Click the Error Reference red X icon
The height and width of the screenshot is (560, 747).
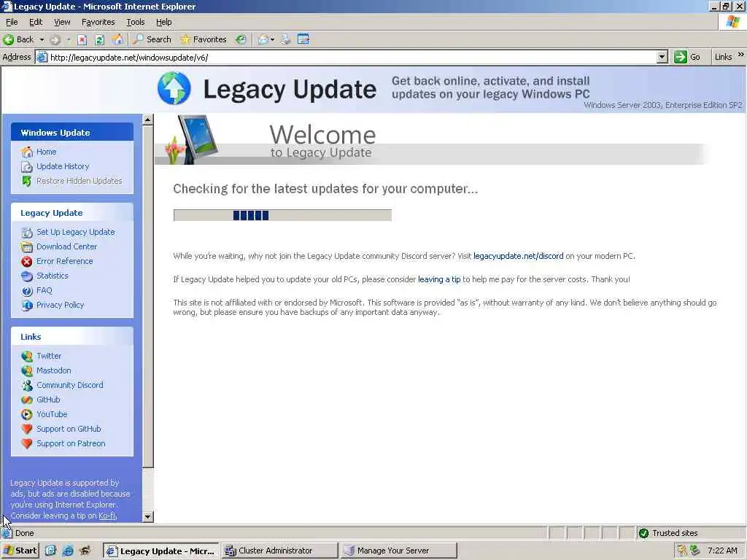27,262
